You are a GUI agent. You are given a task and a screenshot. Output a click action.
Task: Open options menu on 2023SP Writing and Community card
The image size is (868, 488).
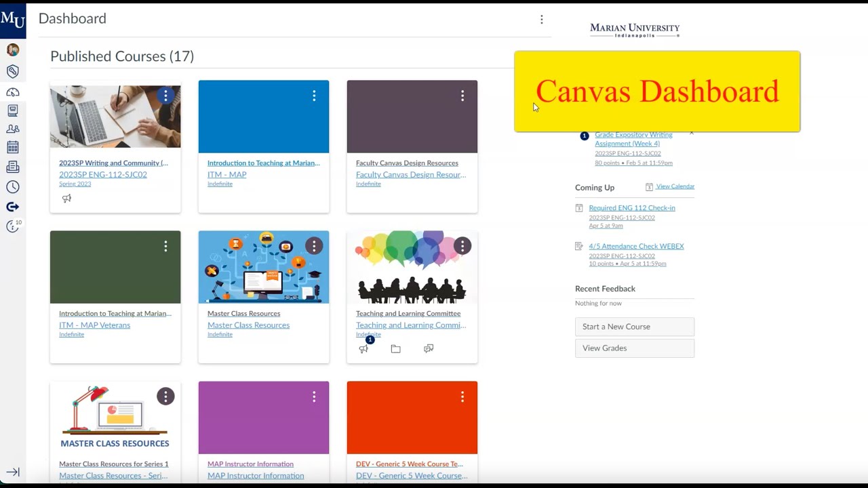pos(165,96)
